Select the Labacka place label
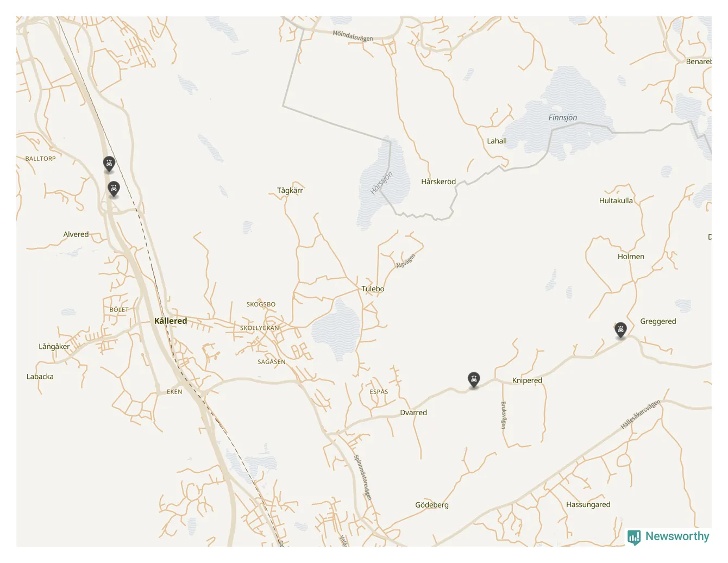This screenshot has width=728, height=563. [x=40, y=376]
